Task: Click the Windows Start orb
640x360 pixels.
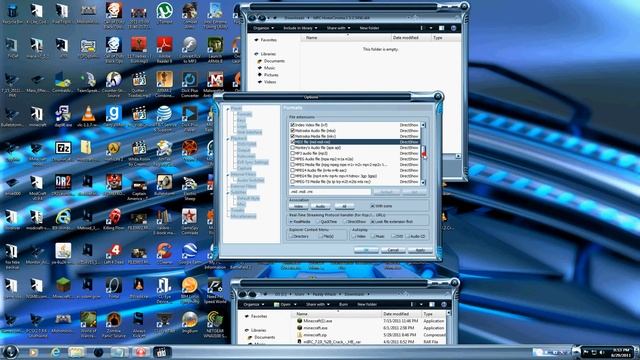Action: click(10, 351)
